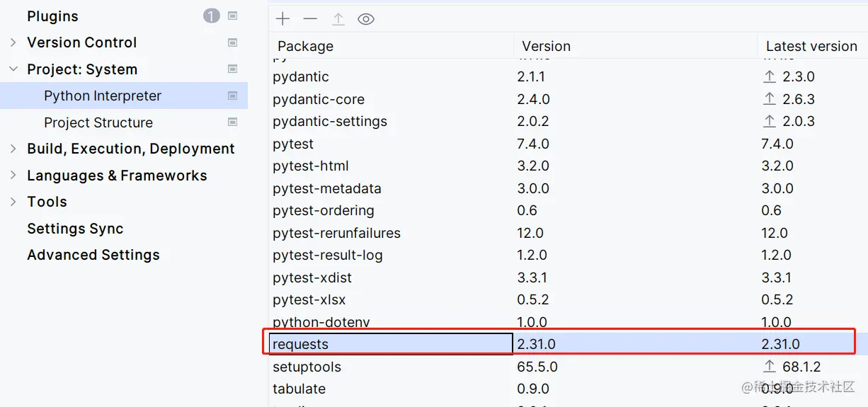
Task: Click the icon beside Project Structure
Action: coord(232,122)
